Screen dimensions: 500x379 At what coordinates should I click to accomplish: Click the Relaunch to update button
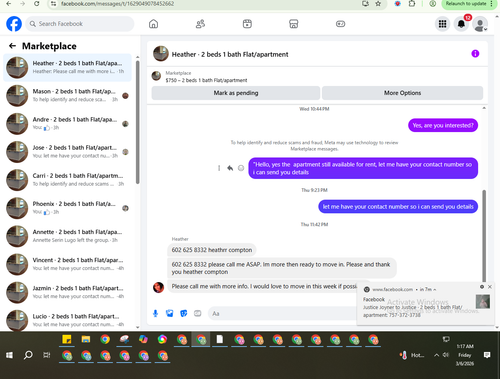[468, 4]
